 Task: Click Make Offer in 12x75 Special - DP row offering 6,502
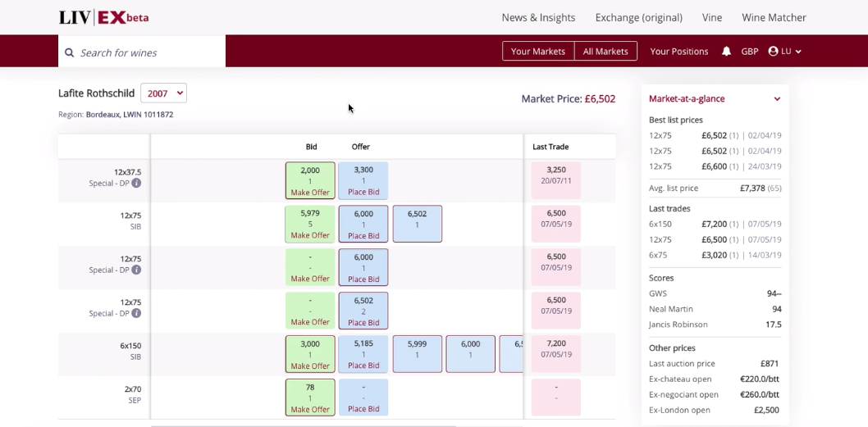pyautogui.click(x=310, y=322)
